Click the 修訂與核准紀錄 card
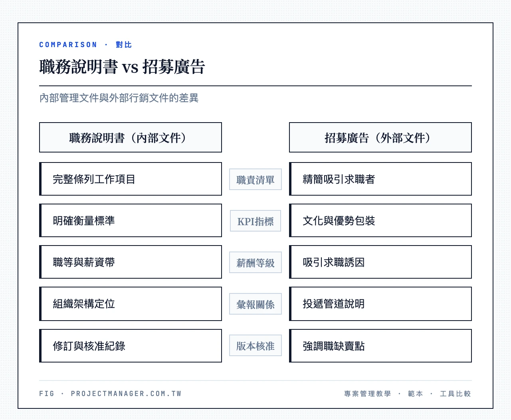Image resolution: width=511 pixels, height=420 pixels. tap(131, 346)
